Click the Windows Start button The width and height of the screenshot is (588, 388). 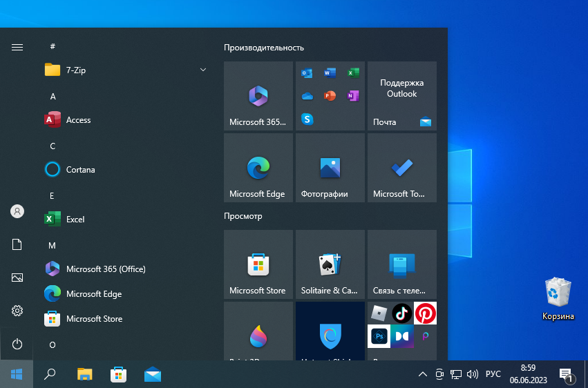17,374
